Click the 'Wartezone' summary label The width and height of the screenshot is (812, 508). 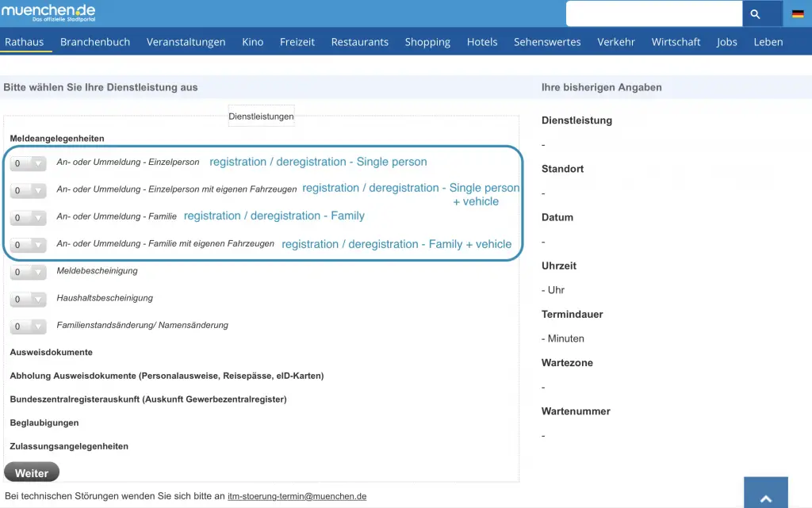click(x=567, y=363)
